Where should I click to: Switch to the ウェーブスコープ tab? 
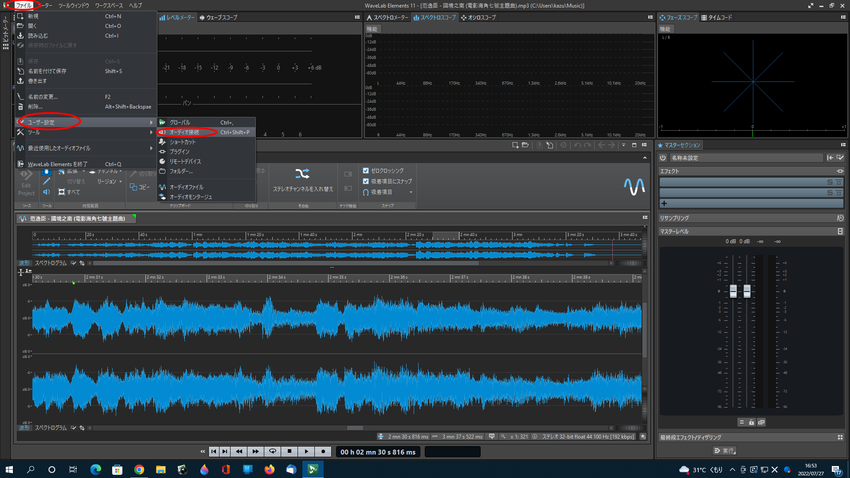(x=218, y=17)
